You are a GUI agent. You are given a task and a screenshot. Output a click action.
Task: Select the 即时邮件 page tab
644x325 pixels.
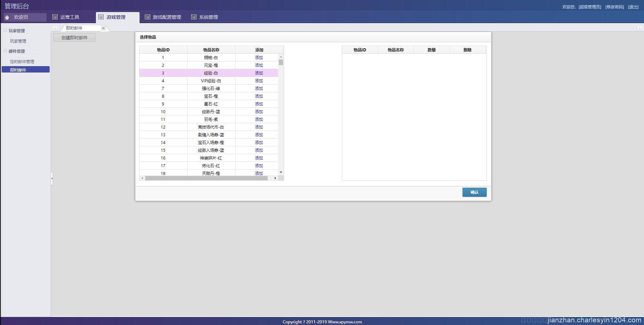(x=74, y=28)
